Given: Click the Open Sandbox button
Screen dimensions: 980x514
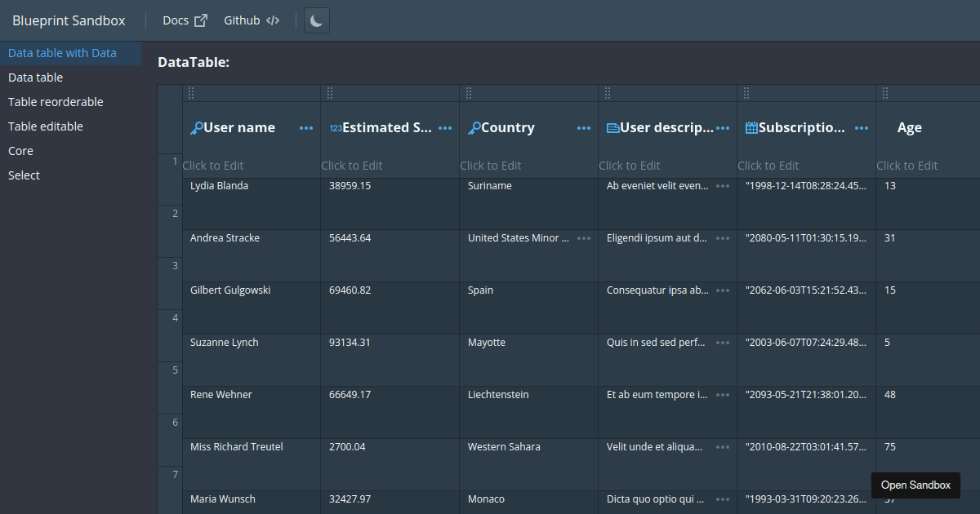Looking at the screenshot, I should pyautogui.click(x=915, y=485).
